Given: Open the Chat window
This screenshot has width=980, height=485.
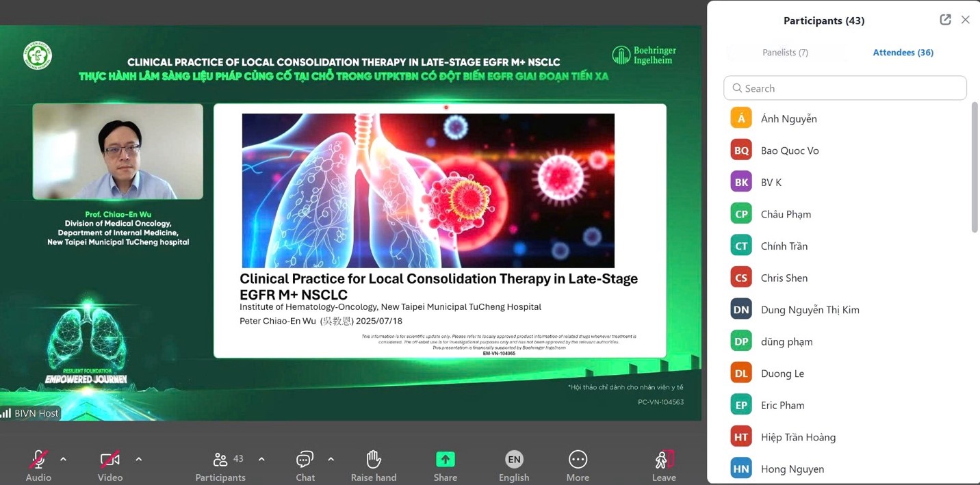Looking at the screenshot, I should tap(305, 460).
